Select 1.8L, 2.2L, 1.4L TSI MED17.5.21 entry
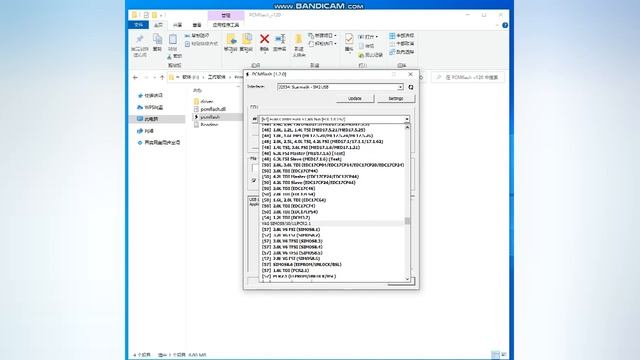 click(x=313, y=130)
